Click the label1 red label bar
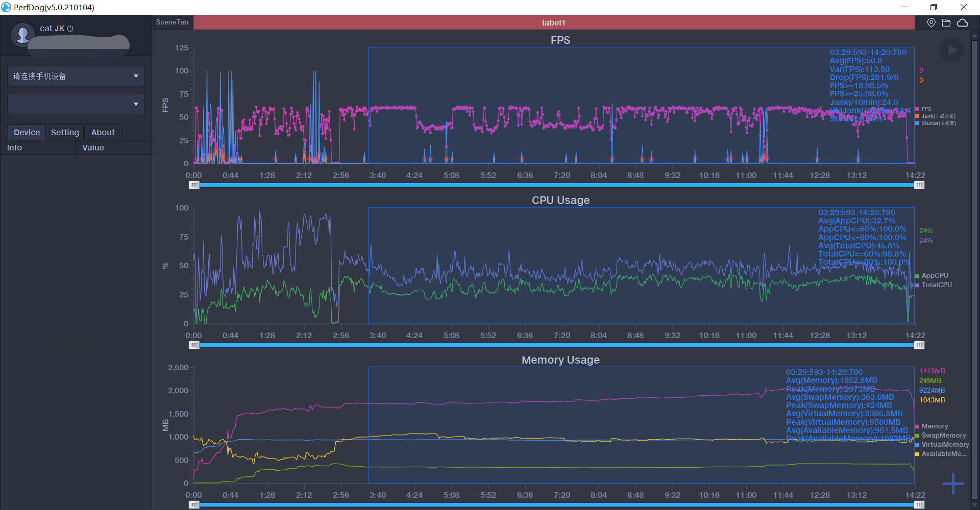 click(553, 22)
